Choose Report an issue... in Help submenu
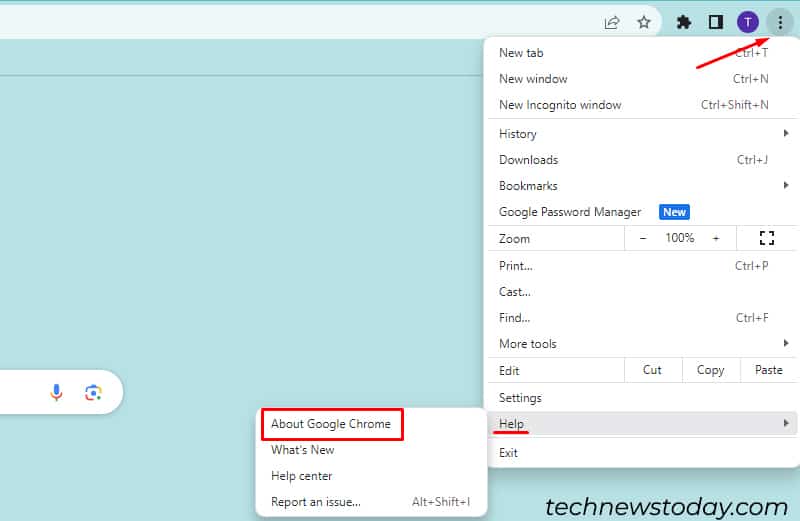This screenshot has width=800, height=521. pyautogui.click(x=371, y=502)
